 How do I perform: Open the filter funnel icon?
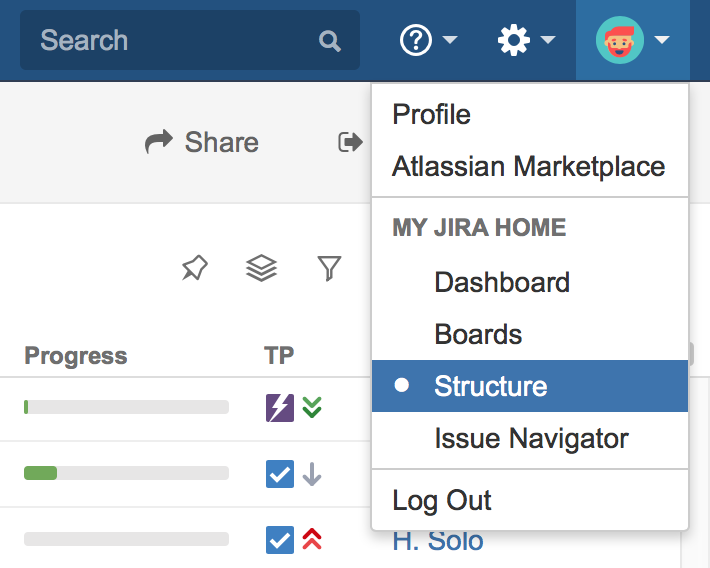click(329, 268)
